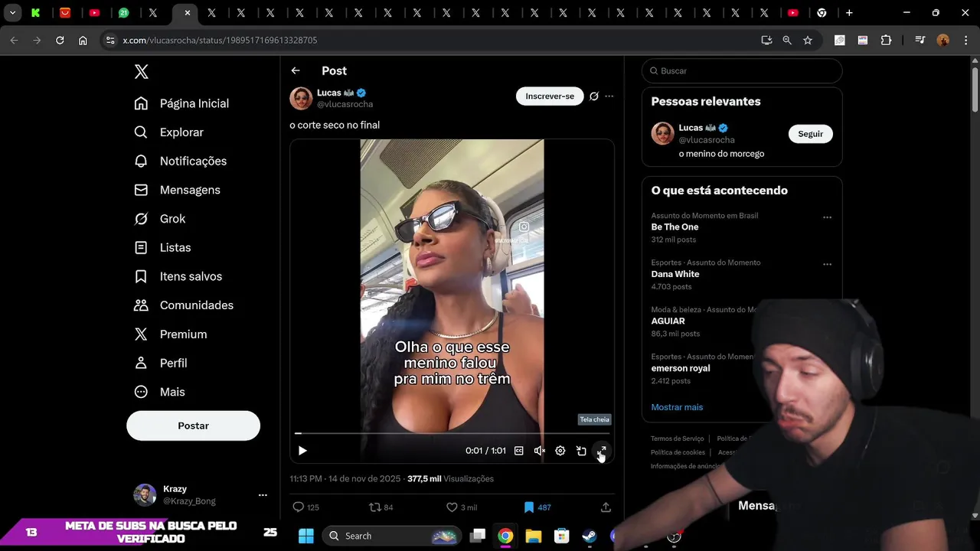Screen dimensions: 980x551
Task: Click Chrome home button
Action: coord(83,40)
